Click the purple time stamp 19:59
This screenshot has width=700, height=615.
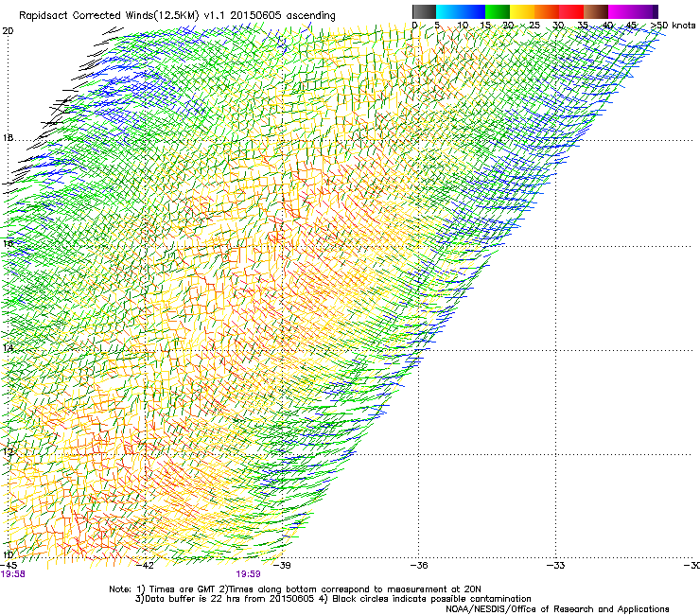pyautogui.click(x=248, y=574)
